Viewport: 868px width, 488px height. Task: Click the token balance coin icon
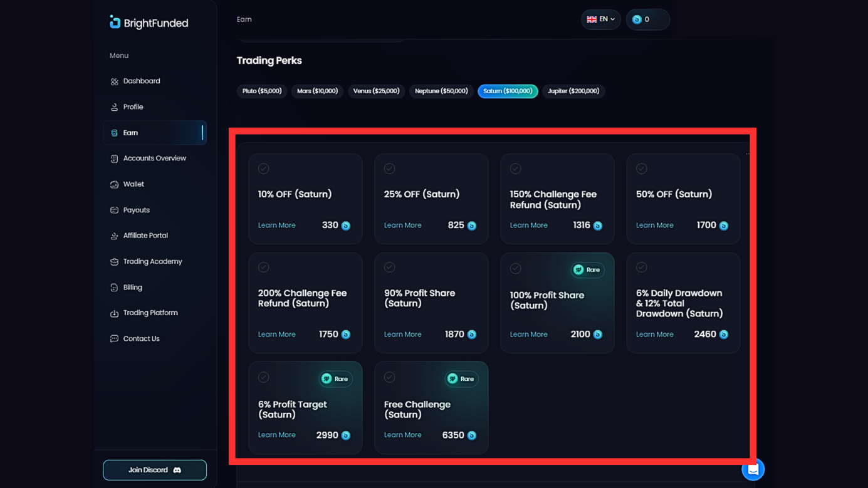pos(637,19)
